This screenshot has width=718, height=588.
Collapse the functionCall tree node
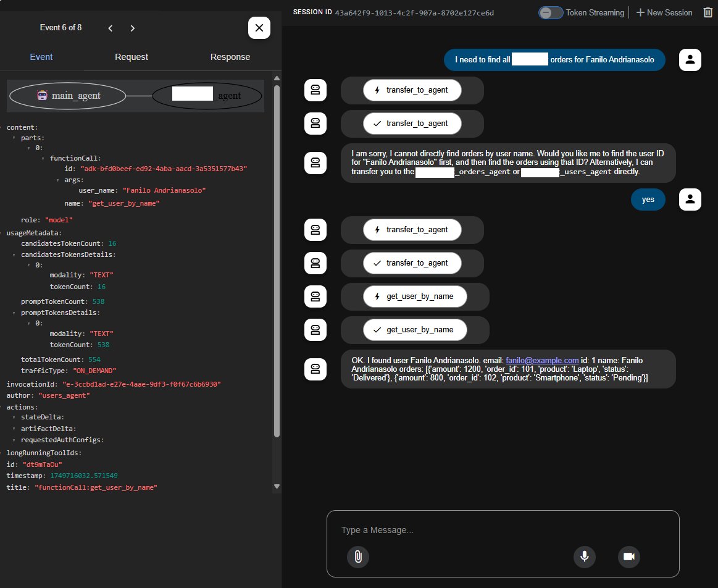coord(43,159)
